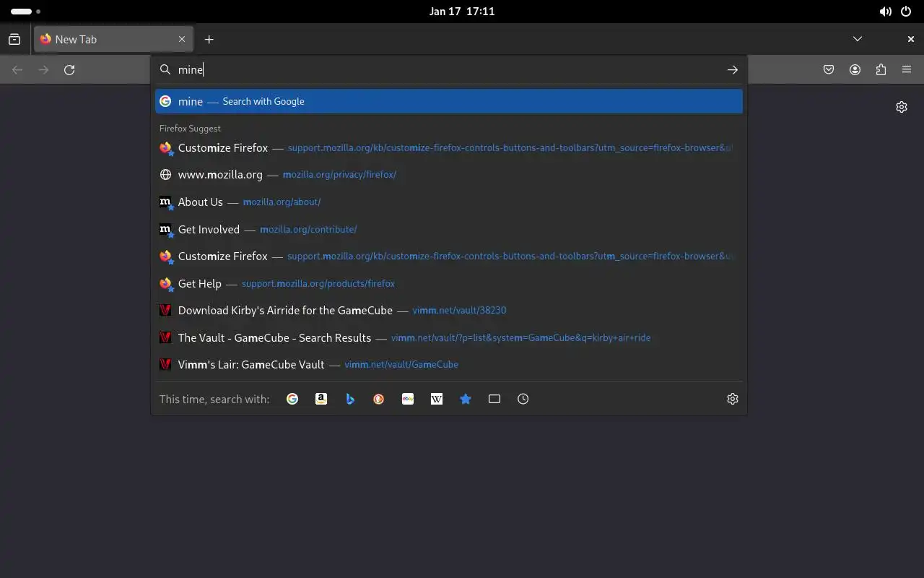Open search settings gear in dropdown
Image resolution: width=924 pixels, height=578 pixels.
pos(733,399)
